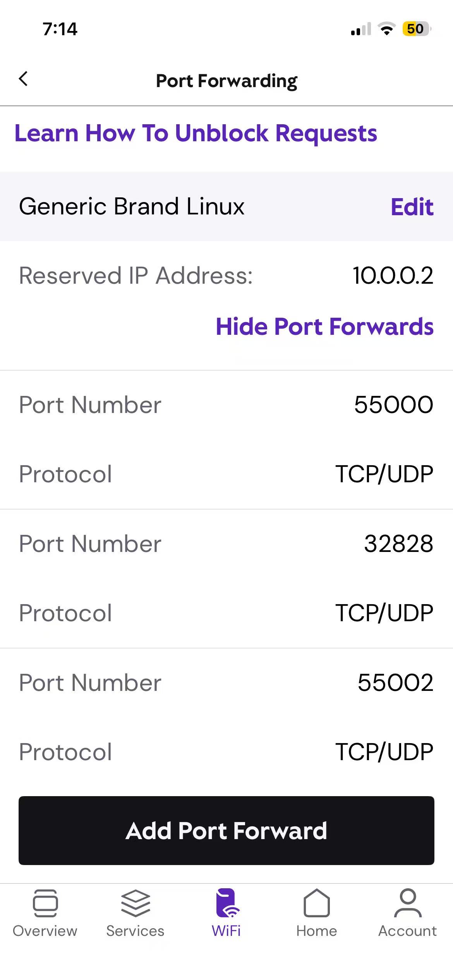Tap the reserved IP address 10.0.0.2
453x980 pixels.
pos(393,276)
